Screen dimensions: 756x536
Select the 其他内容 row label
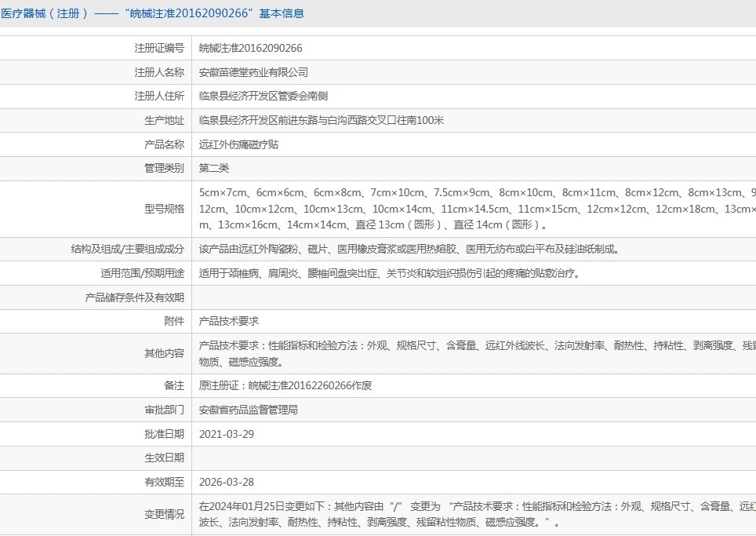164,353
